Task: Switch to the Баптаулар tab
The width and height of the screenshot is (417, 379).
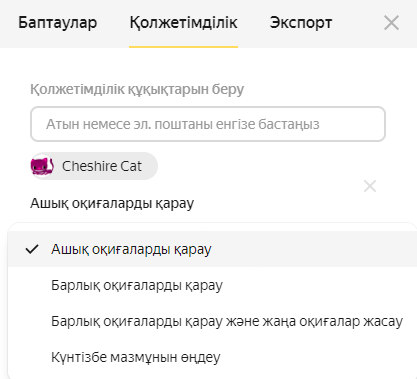Action: pyautogui.click(x=58, y=23)
